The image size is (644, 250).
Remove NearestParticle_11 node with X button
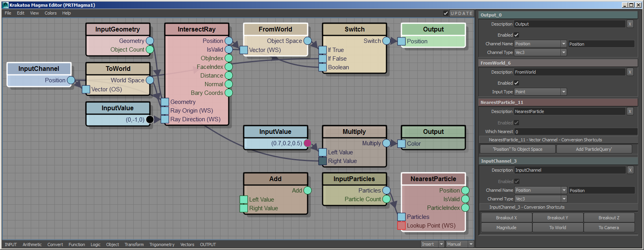coord(630,111)
